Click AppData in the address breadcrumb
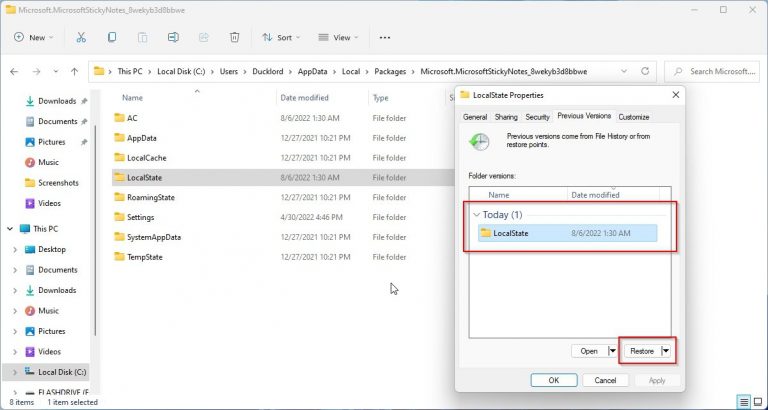This screenshot has height=410, width=768. (312, 72)
